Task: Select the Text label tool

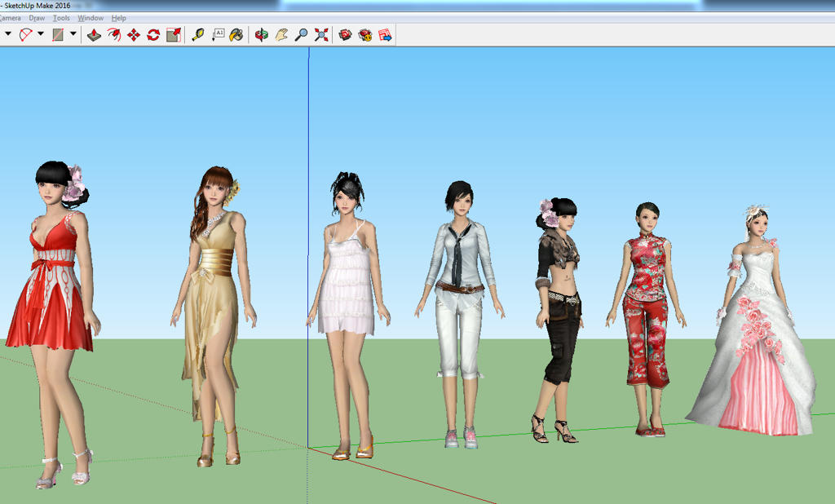Action: click(x=218, y=35)
